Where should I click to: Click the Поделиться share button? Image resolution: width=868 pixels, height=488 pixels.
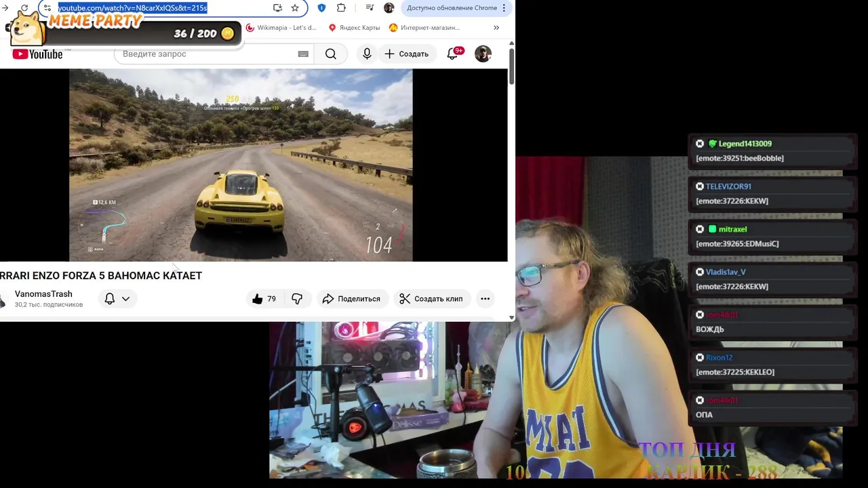point(351,299)
